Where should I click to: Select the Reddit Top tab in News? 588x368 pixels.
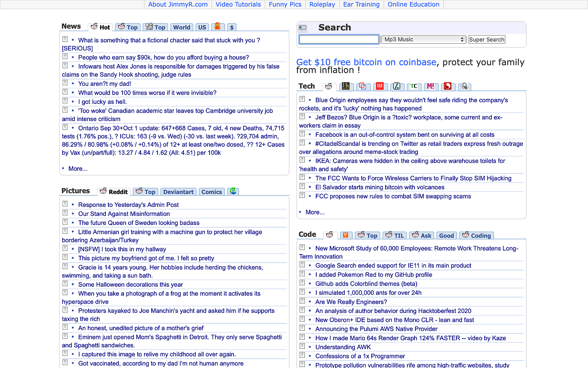pos(128,27)
